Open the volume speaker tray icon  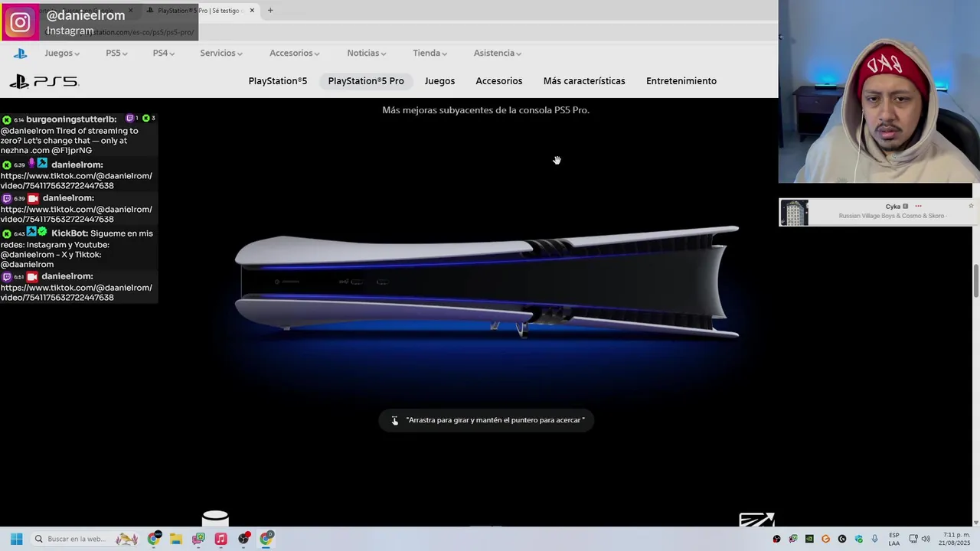tap(926, 539)
